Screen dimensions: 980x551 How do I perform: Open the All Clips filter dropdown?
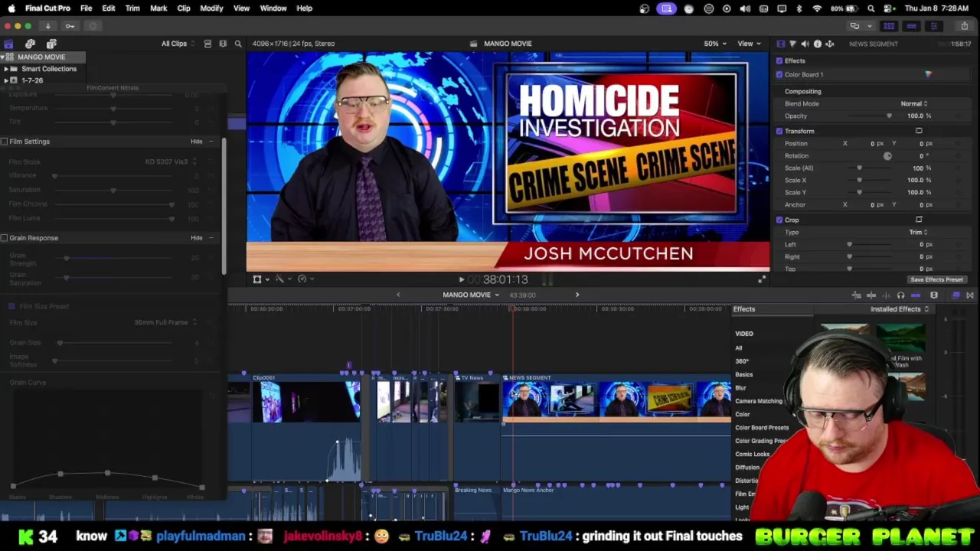pos(178,44)
